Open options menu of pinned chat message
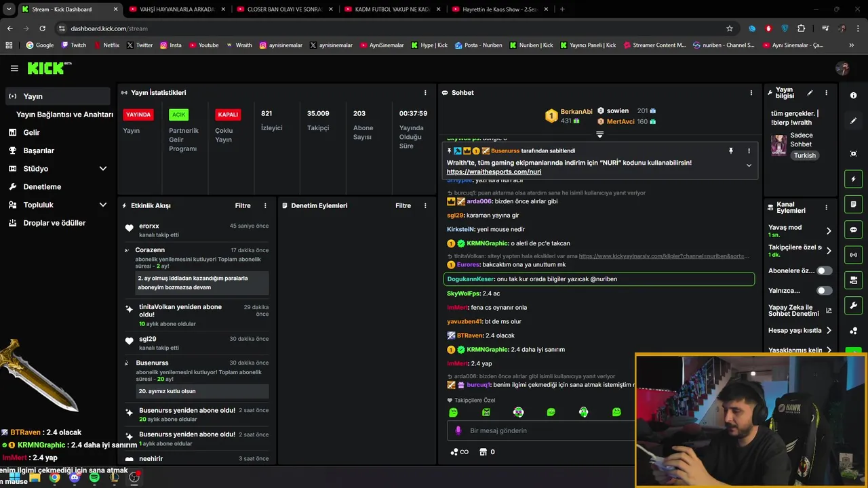This screenshot has height=488, width=868. pos(749,150)
